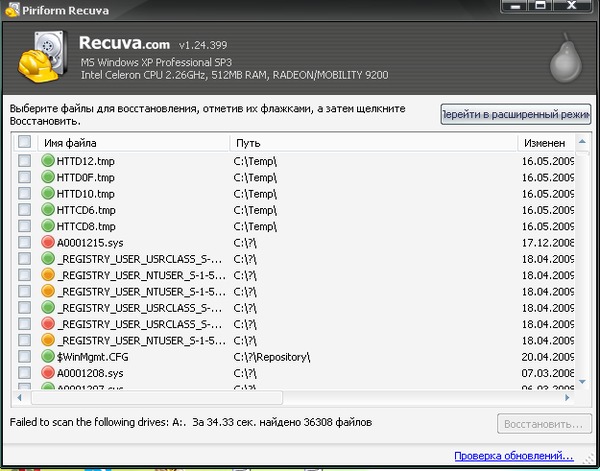
Task: Select file name A0001215.sys
Action: click(x=90, y=243)
